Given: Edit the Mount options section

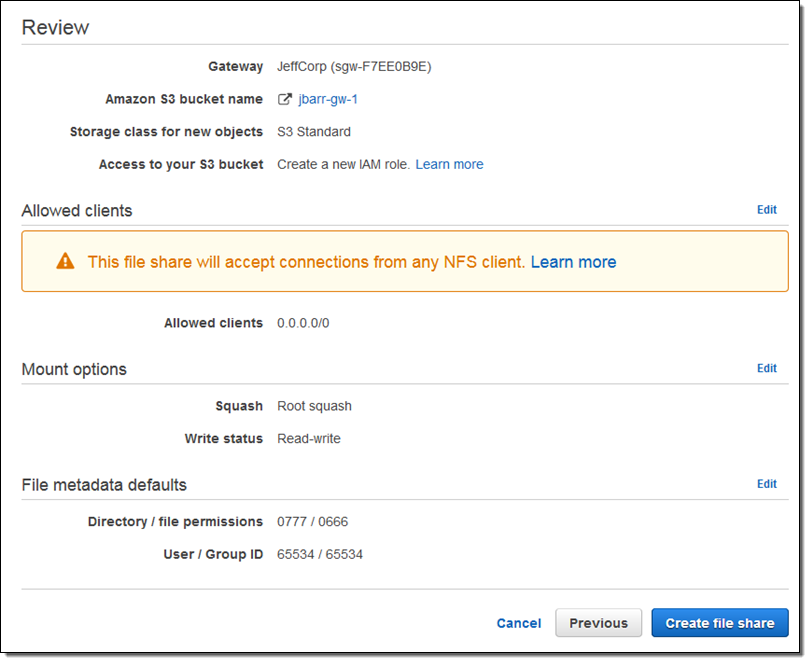Looking at the screenshot, I should pos(766,368).
